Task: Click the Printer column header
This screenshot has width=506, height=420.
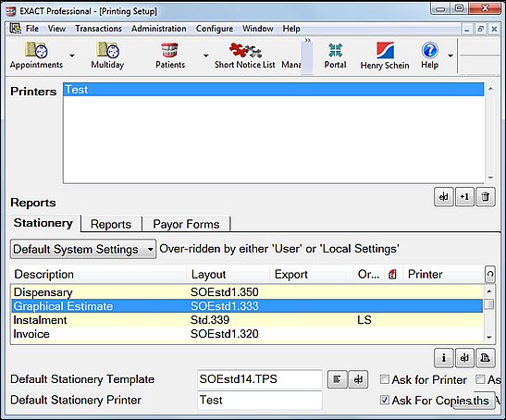Action: [444, 275]
